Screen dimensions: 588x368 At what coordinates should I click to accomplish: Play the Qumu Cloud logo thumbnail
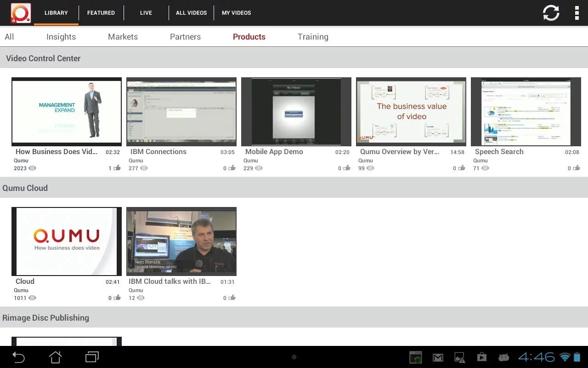coord(67,241)
